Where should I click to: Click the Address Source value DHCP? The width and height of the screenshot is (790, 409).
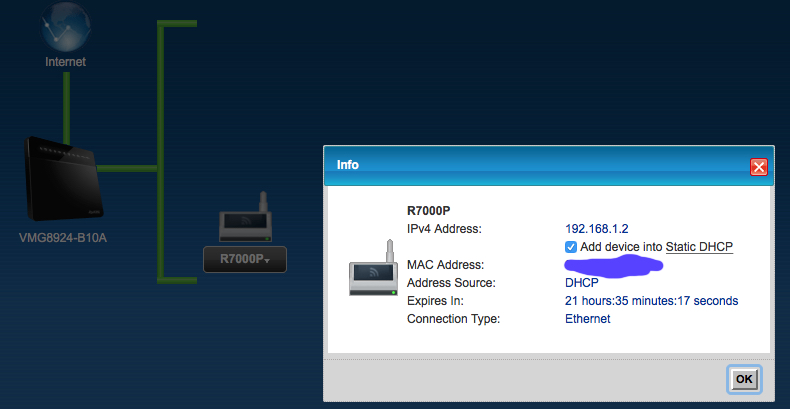[581, 283]
